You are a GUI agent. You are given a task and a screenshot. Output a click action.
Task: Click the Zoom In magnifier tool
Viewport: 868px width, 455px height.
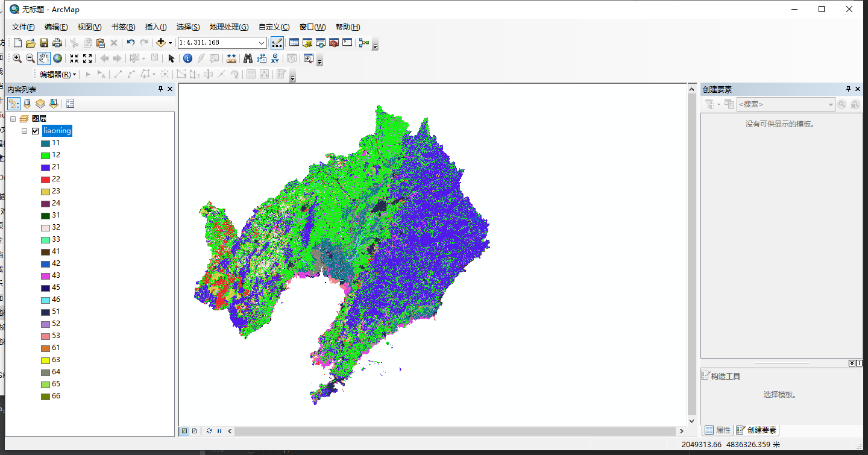tap(17, 58)
